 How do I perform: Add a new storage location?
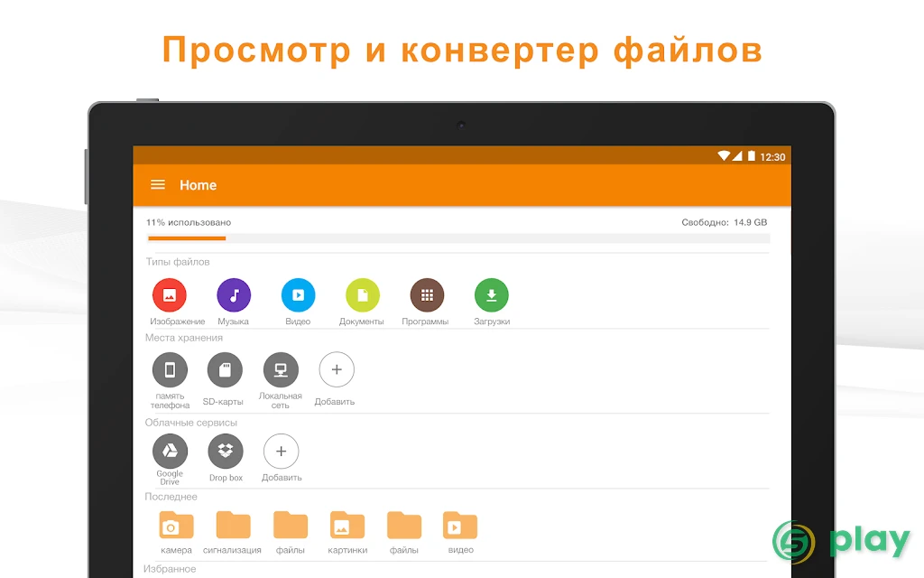[x=337, y=369]
